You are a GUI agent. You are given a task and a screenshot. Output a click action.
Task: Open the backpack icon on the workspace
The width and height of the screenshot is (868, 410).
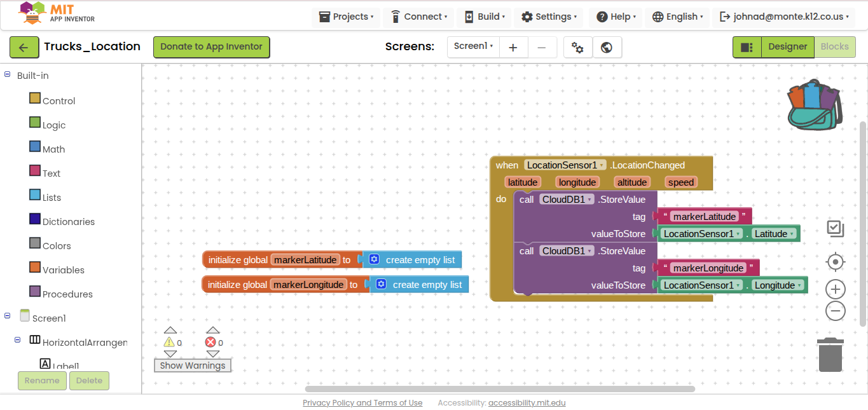[x=815, y=105]
